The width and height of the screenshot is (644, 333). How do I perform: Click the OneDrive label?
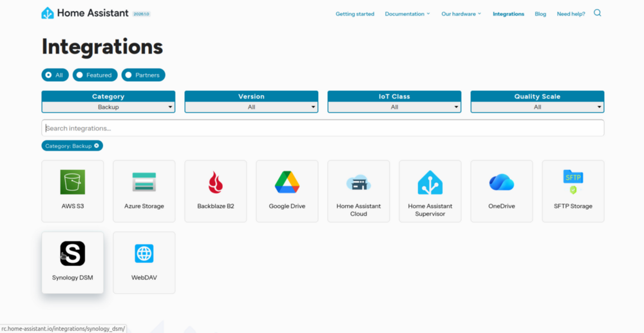tap(502, 206)
